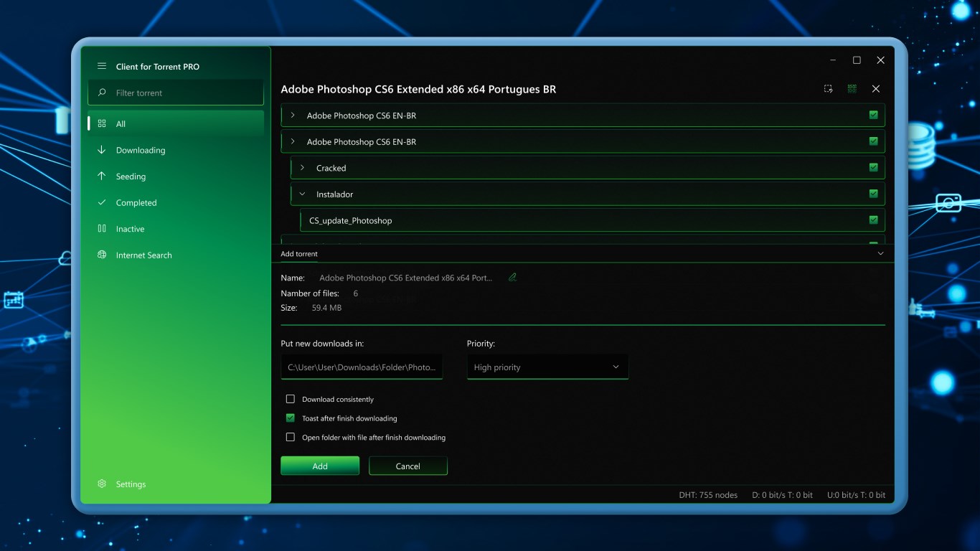This screenshot has width=980, height=551.
Task: Focus the Filter torrent search field
Action: pos(176,93)
